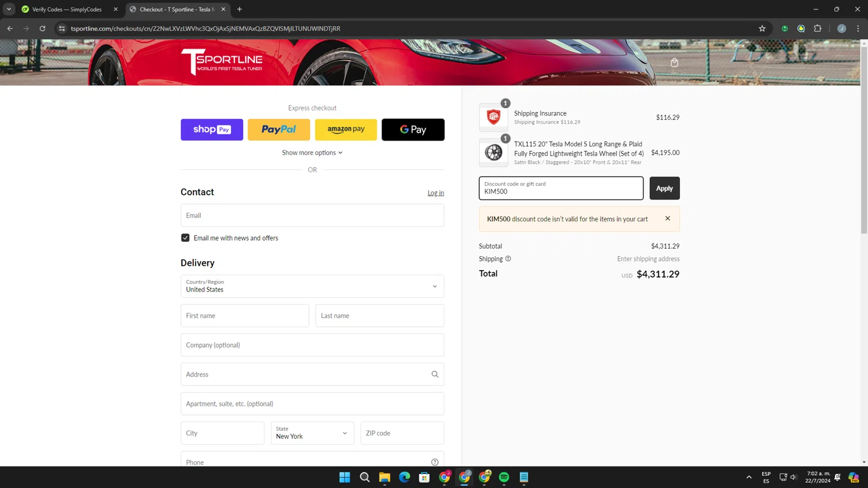Click the Last name field
The image size is (868, 488).
point(380,316)
